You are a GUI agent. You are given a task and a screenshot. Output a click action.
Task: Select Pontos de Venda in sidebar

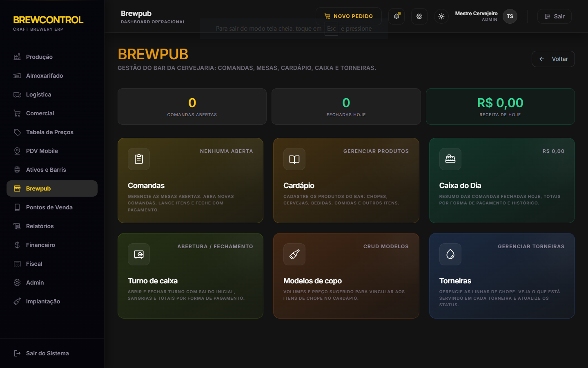pyautogui.click(x=52, y=207)
